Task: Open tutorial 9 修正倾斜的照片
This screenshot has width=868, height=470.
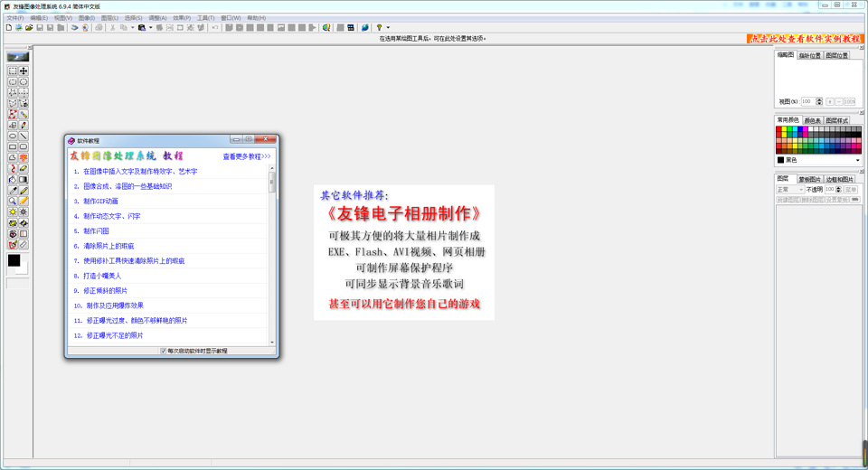Action: click(100, 291)
